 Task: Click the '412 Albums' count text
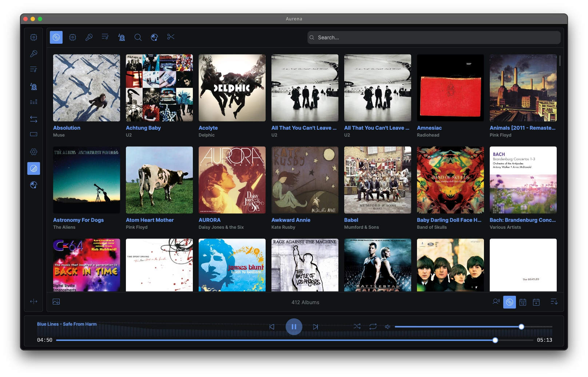(305, 302)
